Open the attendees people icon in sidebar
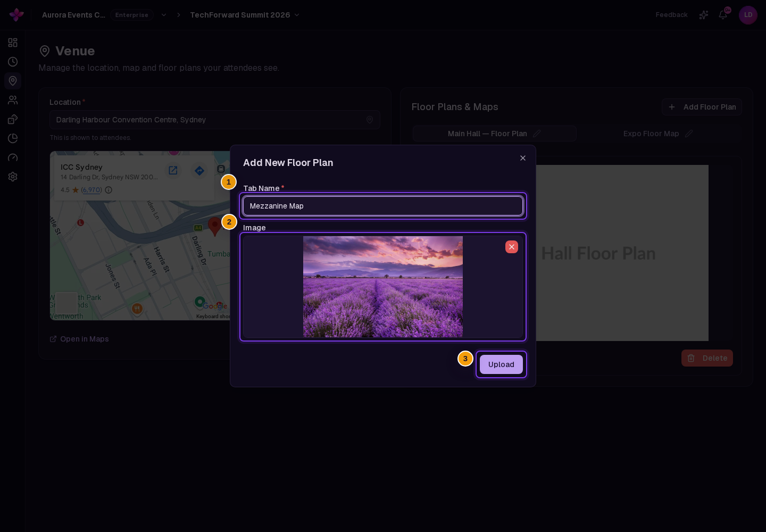 click(13, 100)
